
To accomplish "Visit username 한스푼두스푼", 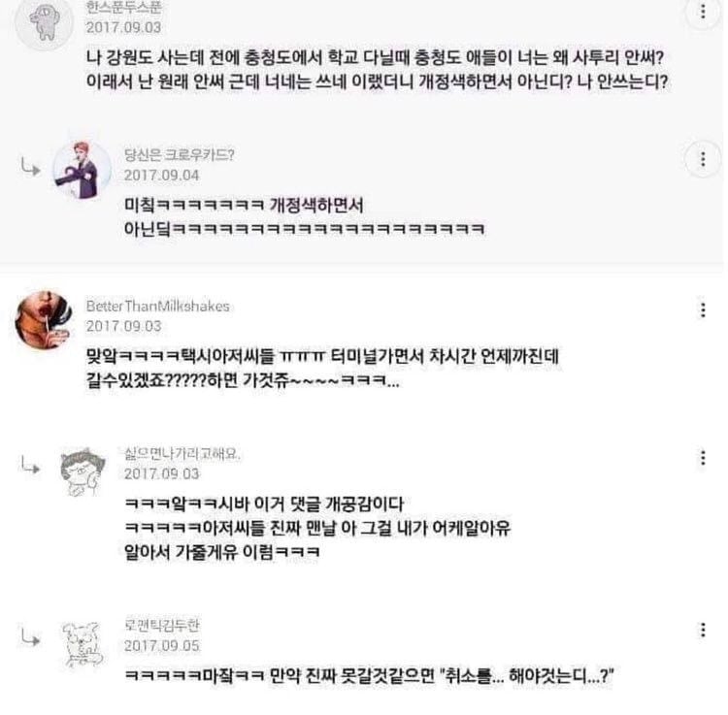I will click(123, 7).
